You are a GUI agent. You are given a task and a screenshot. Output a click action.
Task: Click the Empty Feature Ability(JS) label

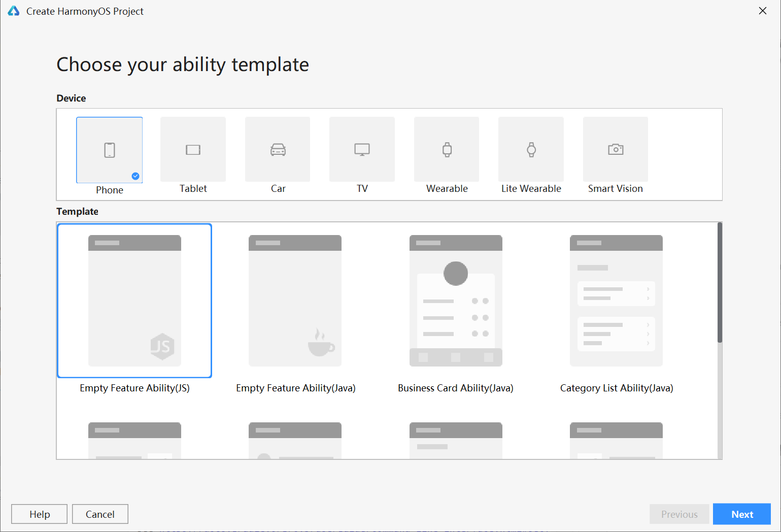click(x=134, y=388)
